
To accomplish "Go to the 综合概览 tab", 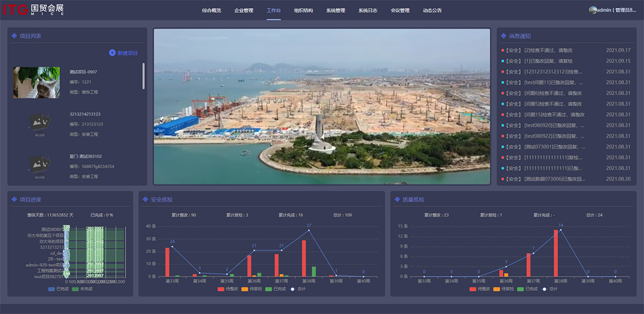I will point(212,10).
